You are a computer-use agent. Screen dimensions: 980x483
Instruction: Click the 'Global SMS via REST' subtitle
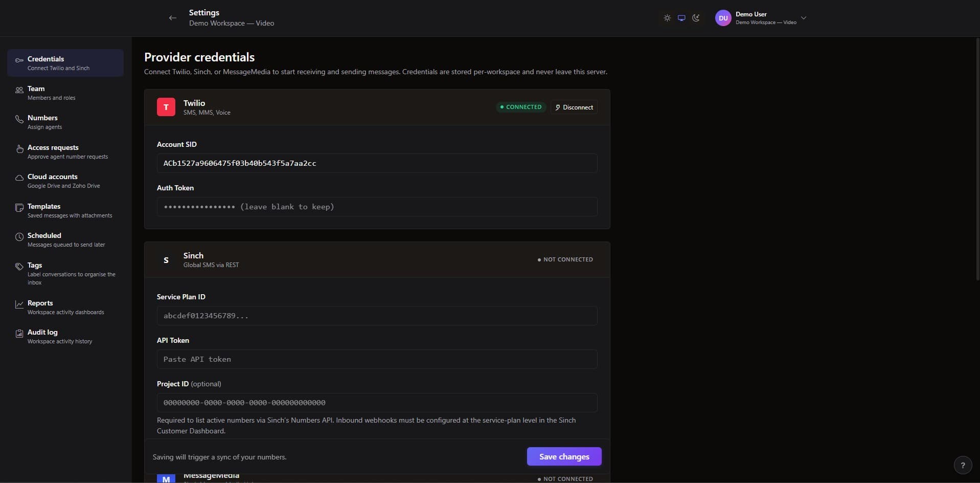[211, 265]
